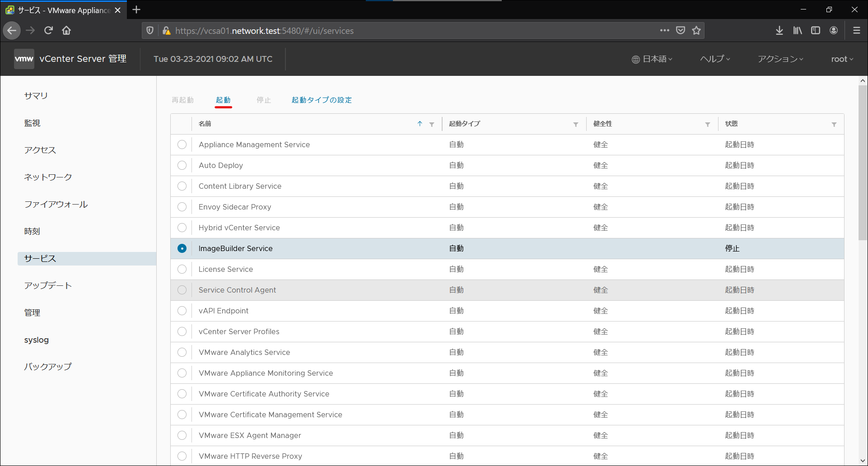Select Appliance Management Service radio button
The height and width of the screenshot is (466, 868).
182,144
